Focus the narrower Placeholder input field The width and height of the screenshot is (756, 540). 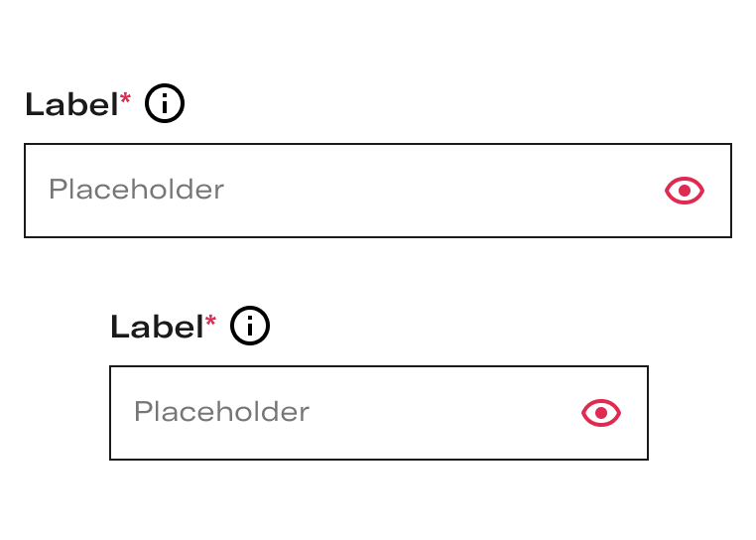378,413
